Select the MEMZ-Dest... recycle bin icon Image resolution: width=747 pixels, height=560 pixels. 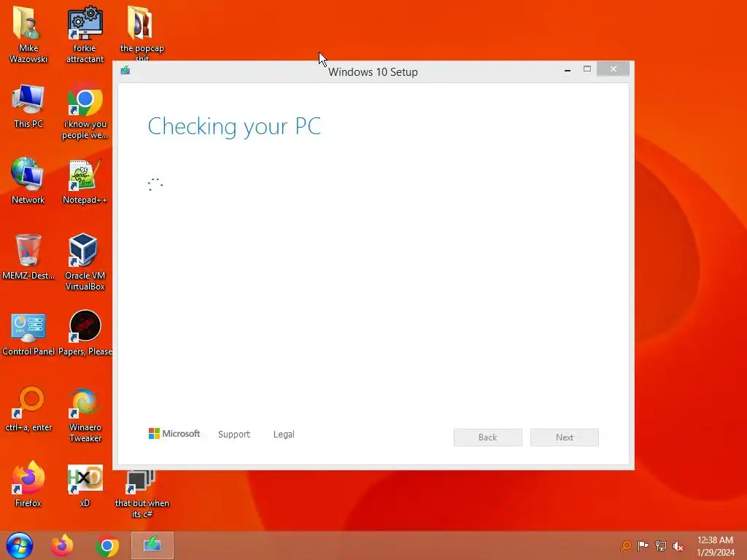click(28, 256)
